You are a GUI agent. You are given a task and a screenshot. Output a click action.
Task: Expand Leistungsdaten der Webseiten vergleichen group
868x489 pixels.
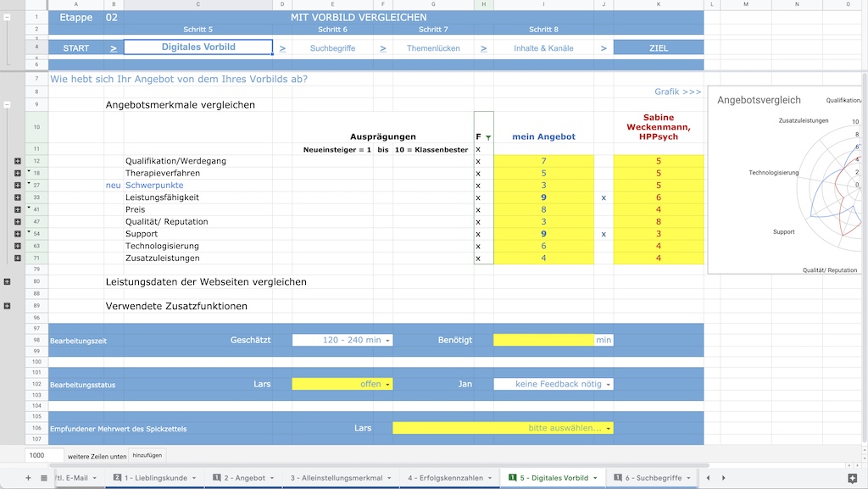(7, 281)
